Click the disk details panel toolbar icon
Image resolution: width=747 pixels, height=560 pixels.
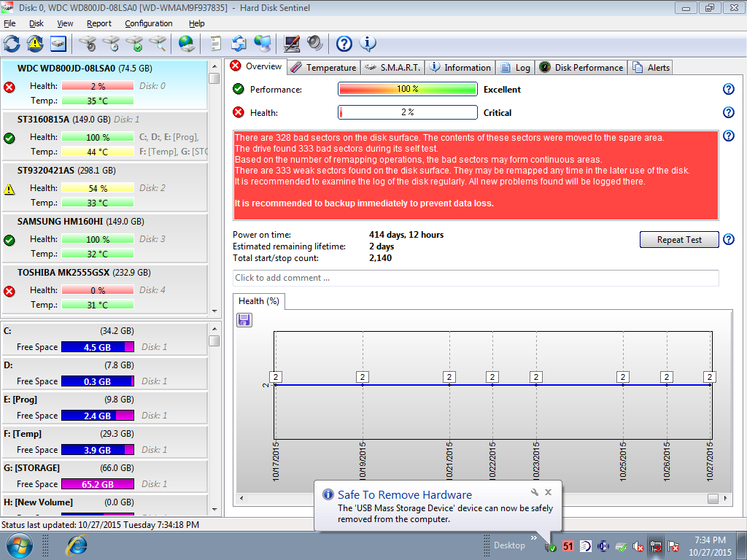(x=58, y=44)
